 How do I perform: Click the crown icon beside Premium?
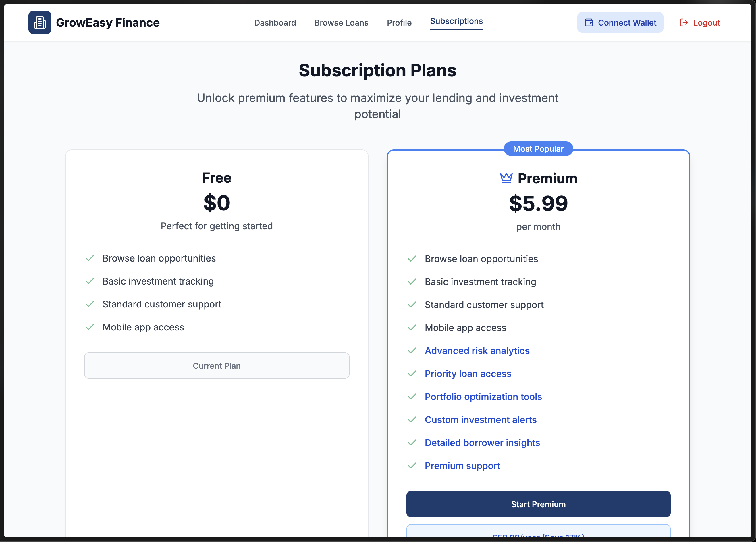click(x=506, y=178)
